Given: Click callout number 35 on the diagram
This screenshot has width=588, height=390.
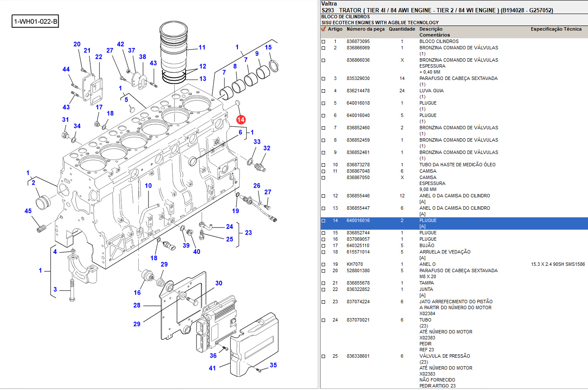Looking at the screenshot, I should point(273,365).
